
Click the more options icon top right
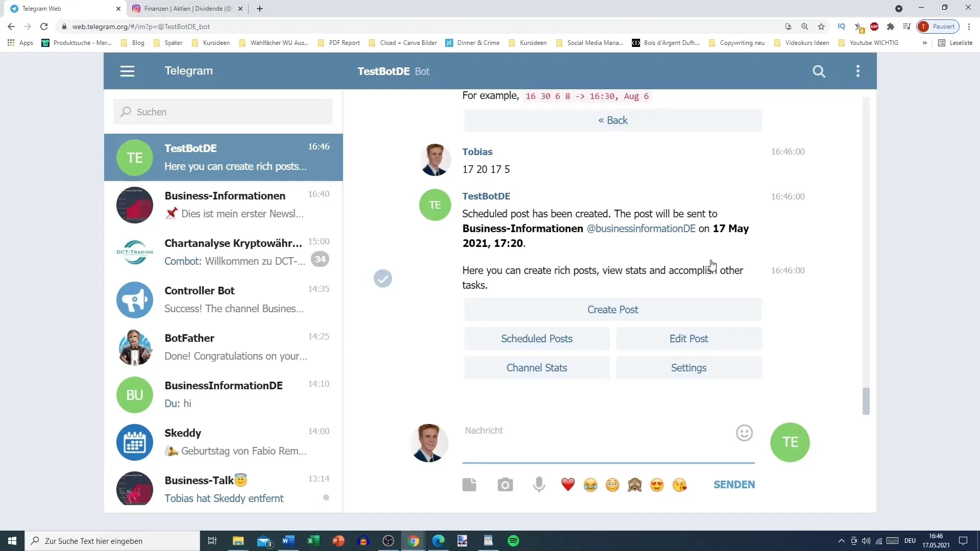tap(858, 70)
